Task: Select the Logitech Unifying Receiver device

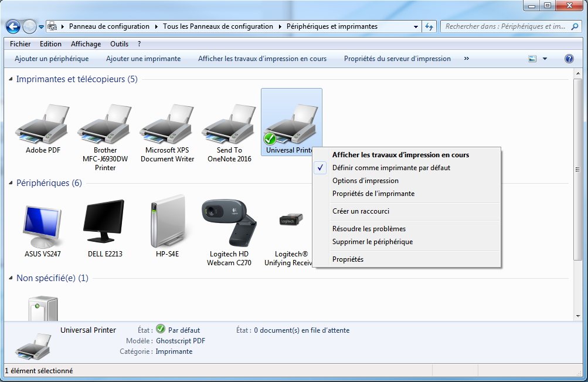Action: tap(291, 219)
